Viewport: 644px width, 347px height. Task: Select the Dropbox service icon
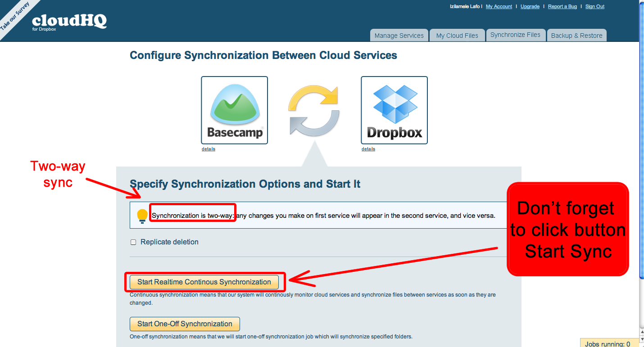(394, 110)
